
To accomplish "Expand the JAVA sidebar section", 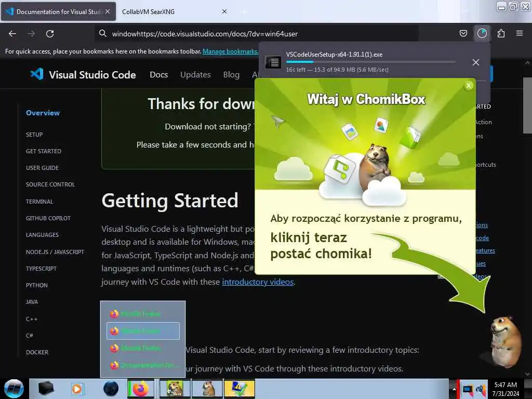I will [x=32, y=302].
